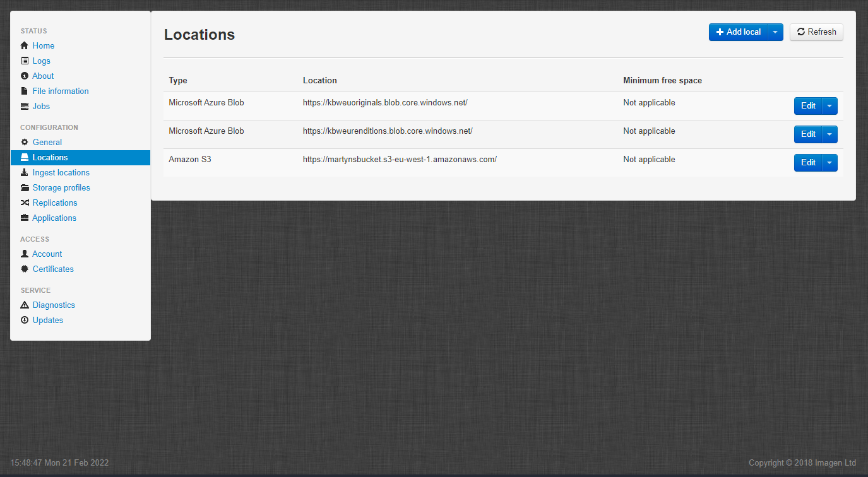The width and height of the screenshot is (868, 477).
Task: Open the Home page link
Action: 44,45
